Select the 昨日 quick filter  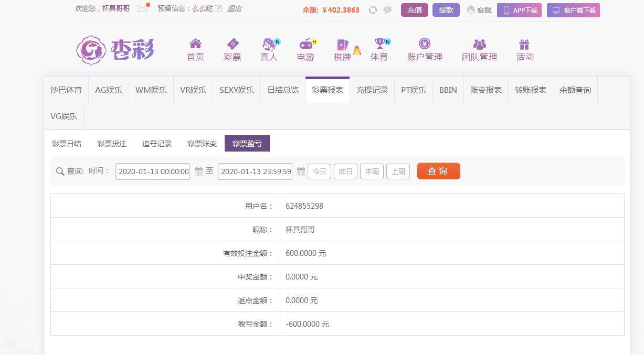(345, 171)
